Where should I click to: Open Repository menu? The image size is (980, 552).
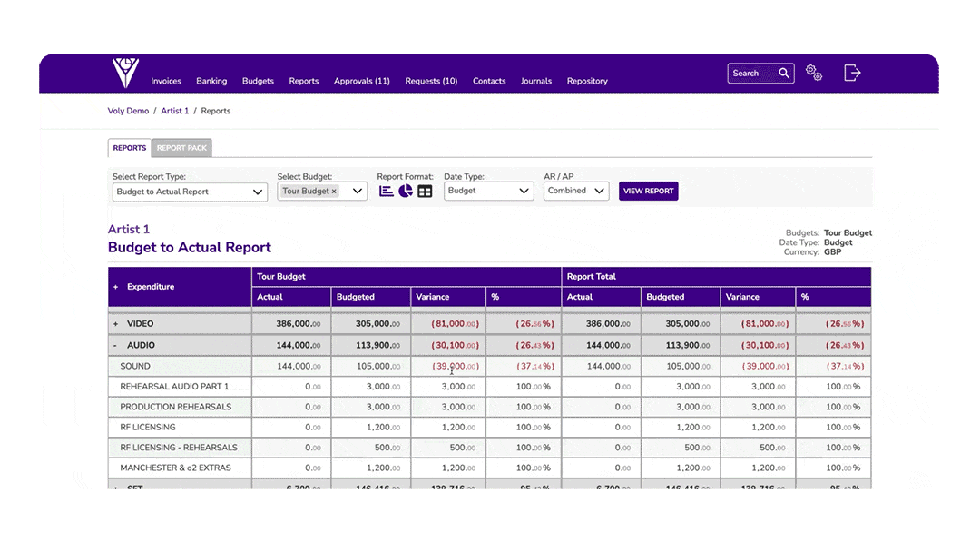click(587, 82)
